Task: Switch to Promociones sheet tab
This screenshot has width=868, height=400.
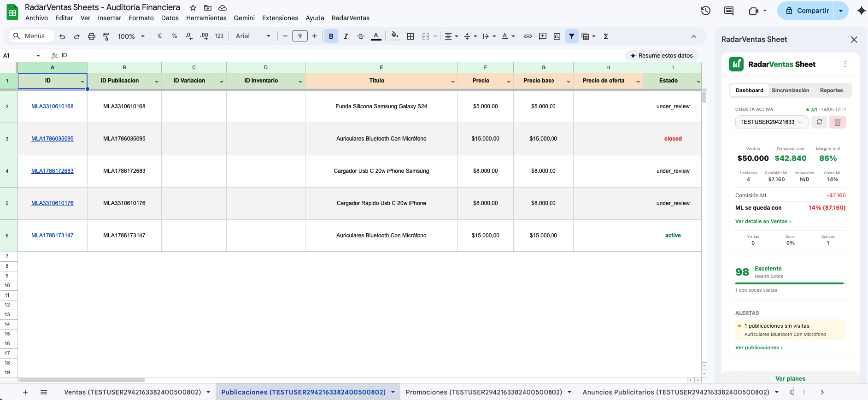Action: click(484, 392)
